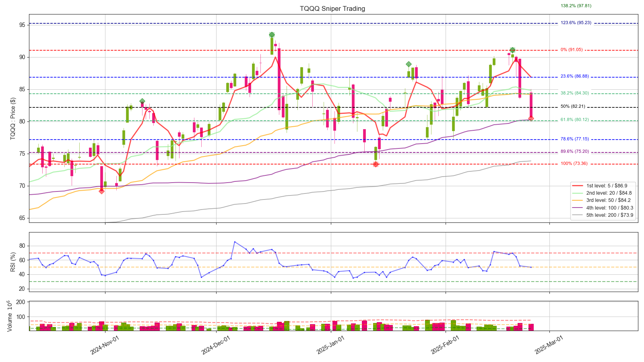
Task: Click the '2024-Dec-01' date tick label
Action: (x=216, y=345)
